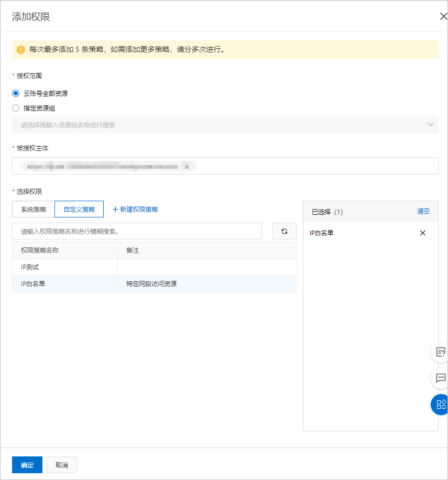Open the blue apps grid floating button

click(x=440, y=405)
